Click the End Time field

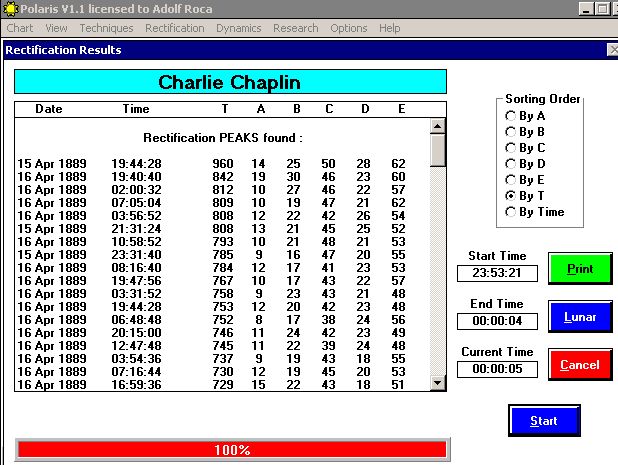coord(497,321)
